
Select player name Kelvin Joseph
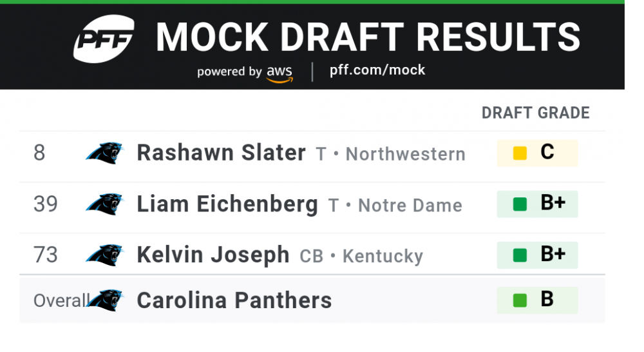(213, 255)
